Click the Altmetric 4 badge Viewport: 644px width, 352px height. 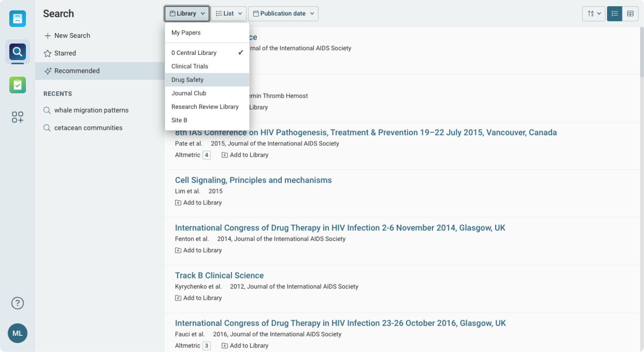206,155
